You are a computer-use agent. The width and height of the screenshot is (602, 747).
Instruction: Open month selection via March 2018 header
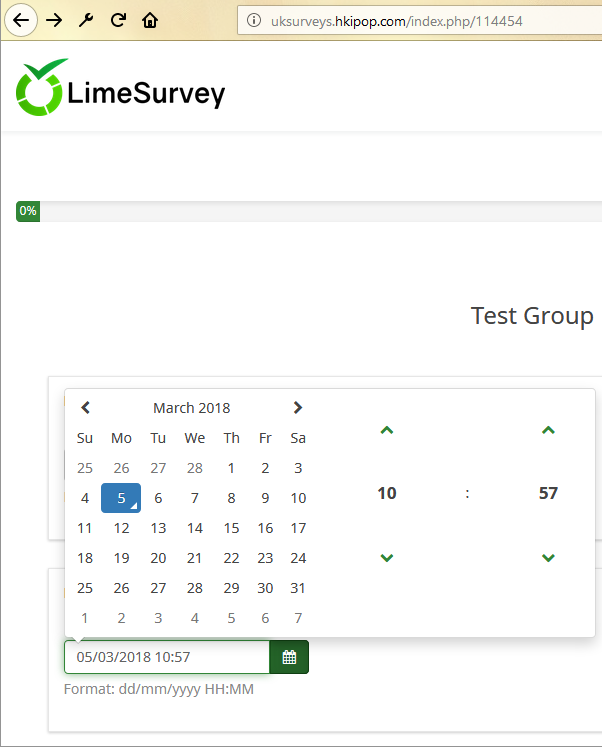tap(191, 407)
